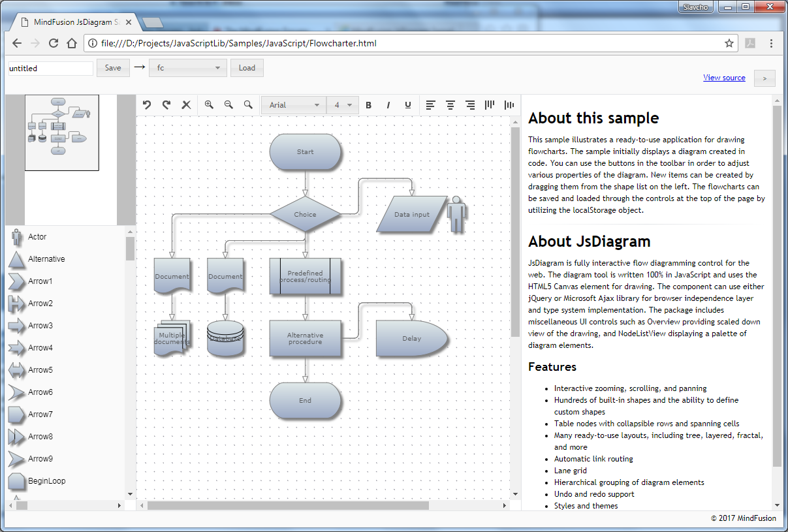Viewport: 788px width, 532px height.
Task: Open the font size dropdown showing 4
Action: (x=343, y=105)
